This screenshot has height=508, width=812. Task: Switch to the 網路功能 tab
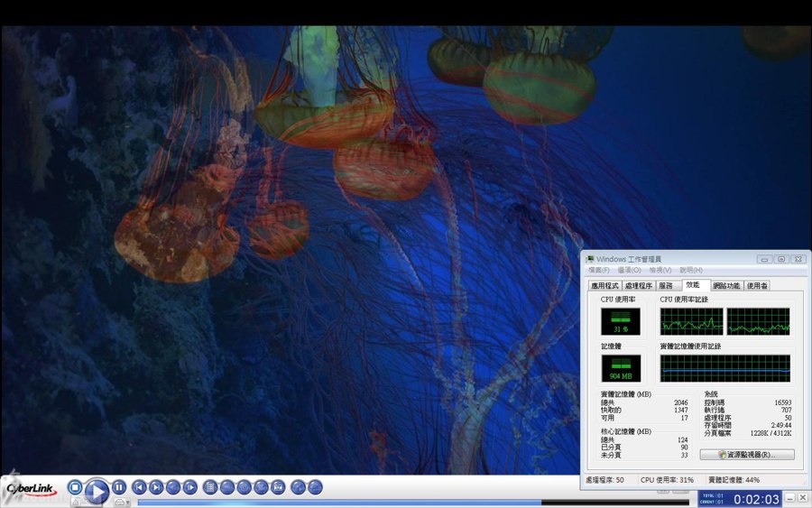click(726, 285)
